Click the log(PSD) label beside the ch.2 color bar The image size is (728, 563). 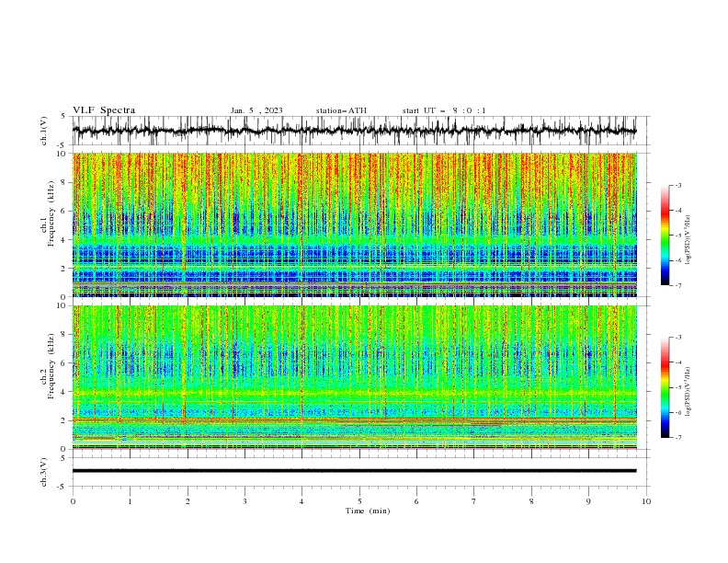click(688, 392)
